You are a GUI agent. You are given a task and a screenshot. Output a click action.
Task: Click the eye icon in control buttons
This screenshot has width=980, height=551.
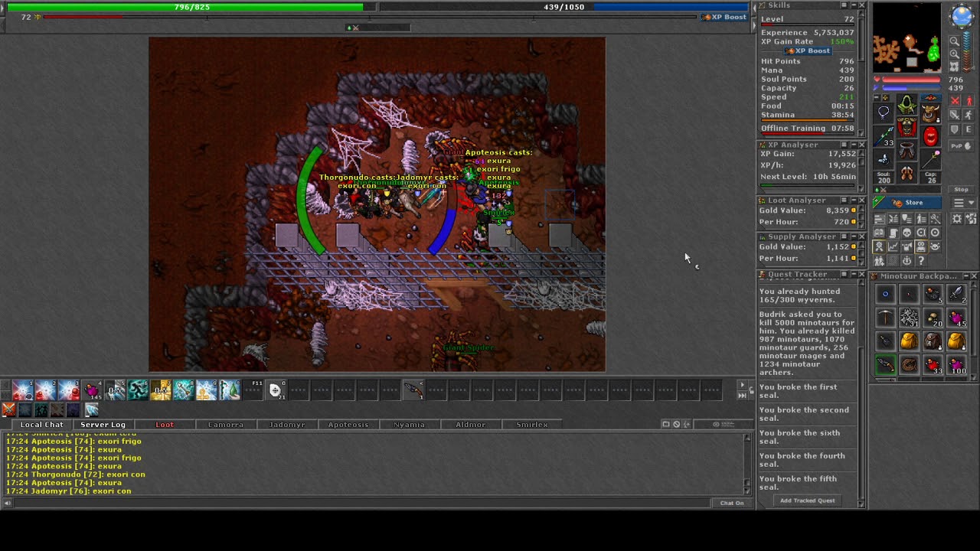click(921, 246)
